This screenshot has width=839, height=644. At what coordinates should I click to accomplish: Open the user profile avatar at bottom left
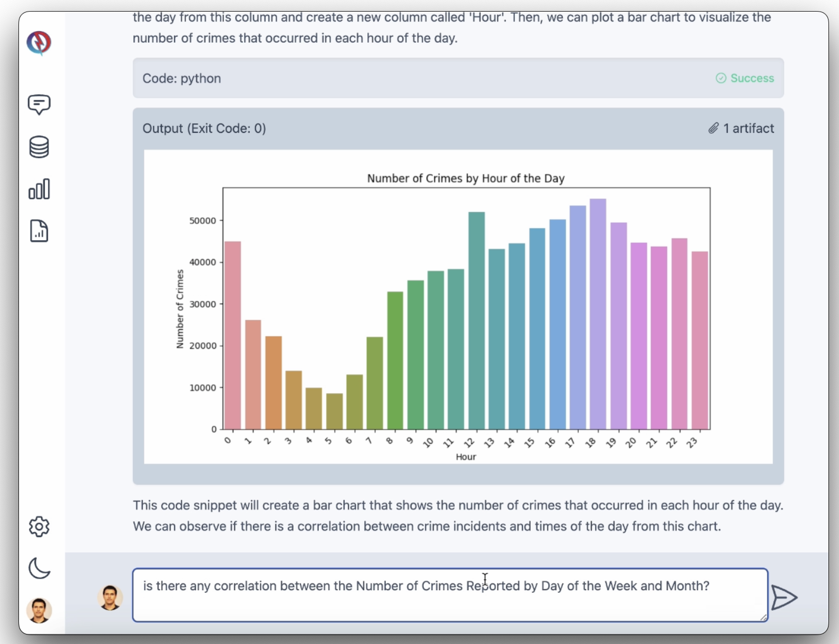39,610
